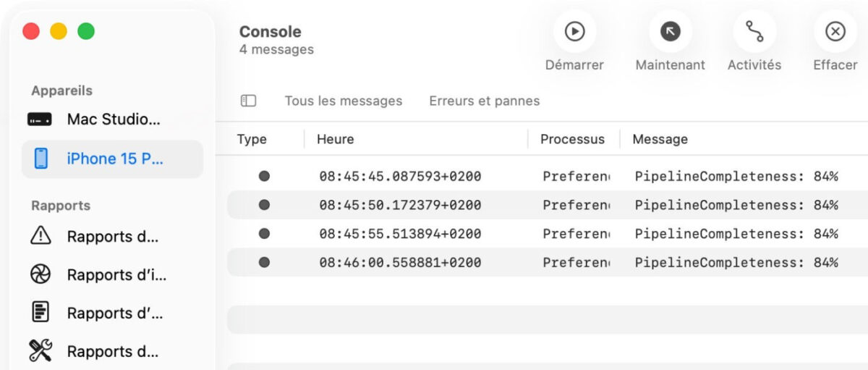Open Rapports d'... beside the document icon
868x370 pixels.
tap(115, 313)
